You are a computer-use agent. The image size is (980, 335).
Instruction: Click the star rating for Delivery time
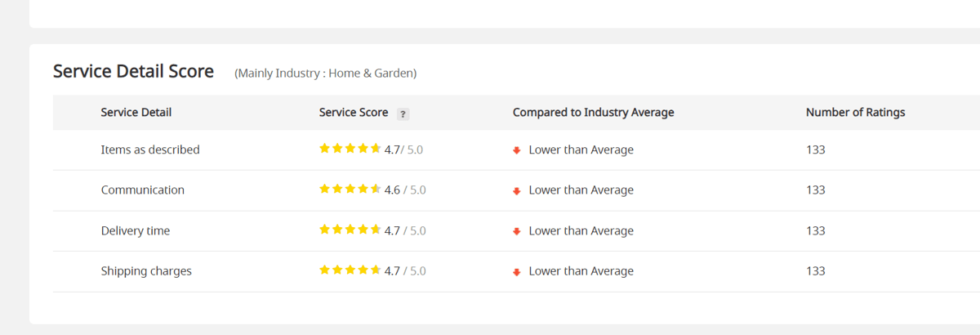tap(350, 230)
